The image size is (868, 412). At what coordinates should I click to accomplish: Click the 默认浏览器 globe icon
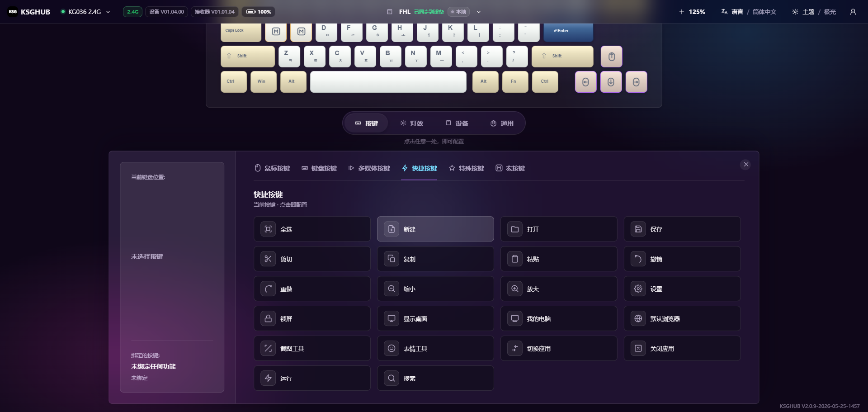click(638, 318)
